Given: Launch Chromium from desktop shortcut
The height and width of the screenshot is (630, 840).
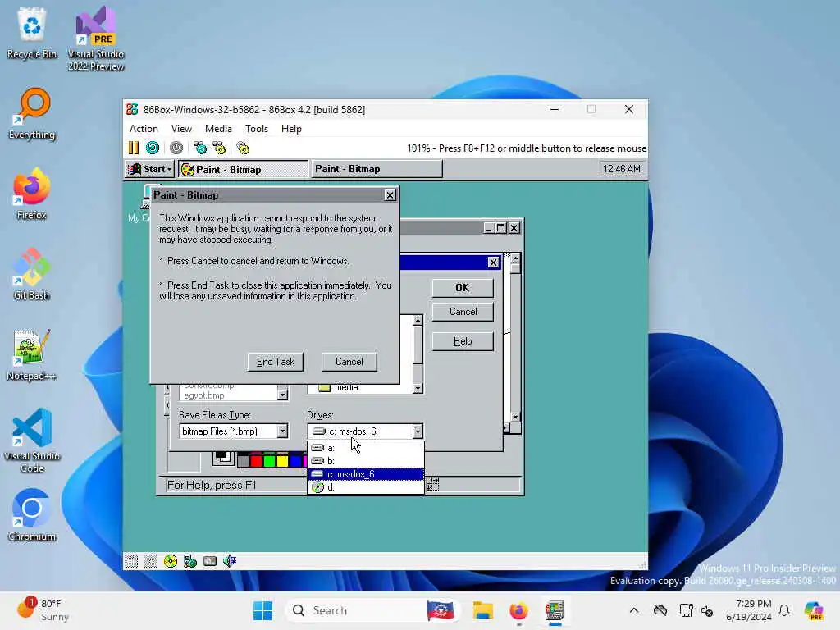Looking at the screenshot, I should [x=32, y=515].
